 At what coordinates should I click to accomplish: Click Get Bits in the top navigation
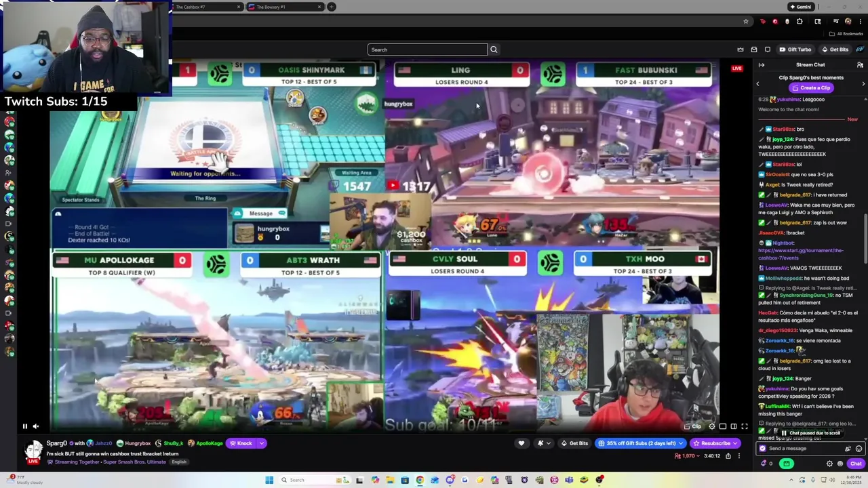point(835,49)
